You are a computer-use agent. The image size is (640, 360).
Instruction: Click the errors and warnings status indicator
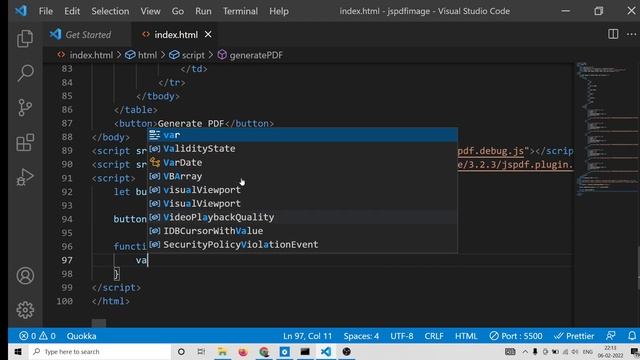[x=37, y=336]
